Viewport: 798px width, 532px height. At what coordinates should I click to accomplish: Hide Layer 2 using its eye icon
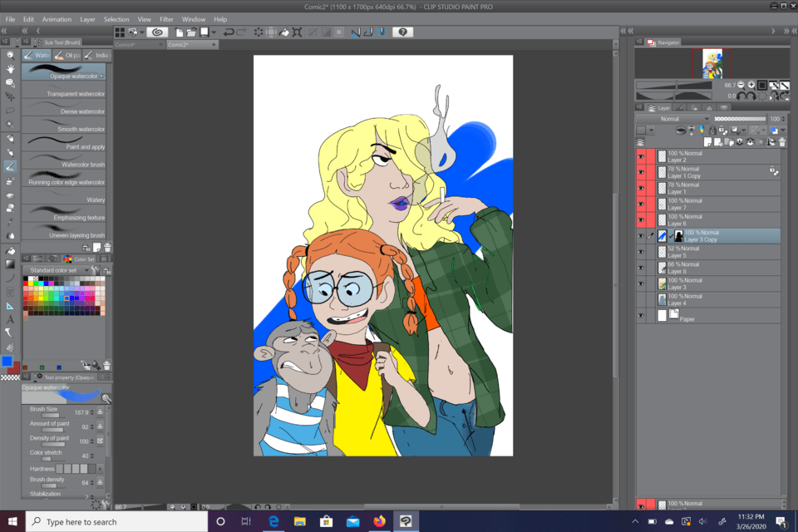click(x=641, y=157)
